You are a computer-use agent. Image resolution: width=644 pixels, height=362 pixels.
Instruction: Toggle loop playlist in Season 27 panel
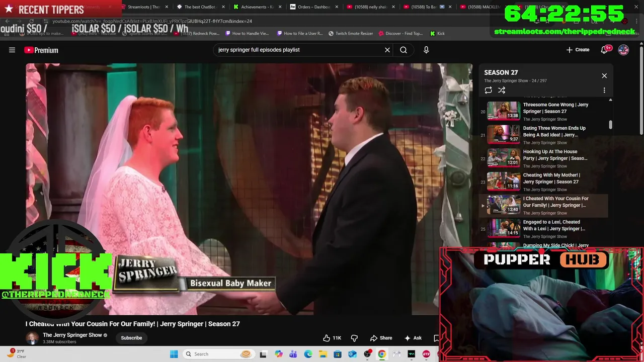pyautogui.click(x=488, y=90)
